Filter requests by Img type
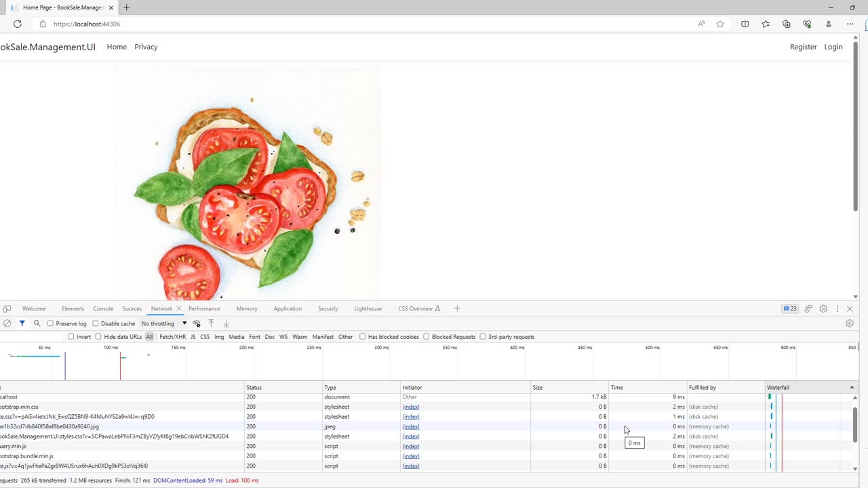The width and height of the screenshot is (868, 488). [219, 336]
